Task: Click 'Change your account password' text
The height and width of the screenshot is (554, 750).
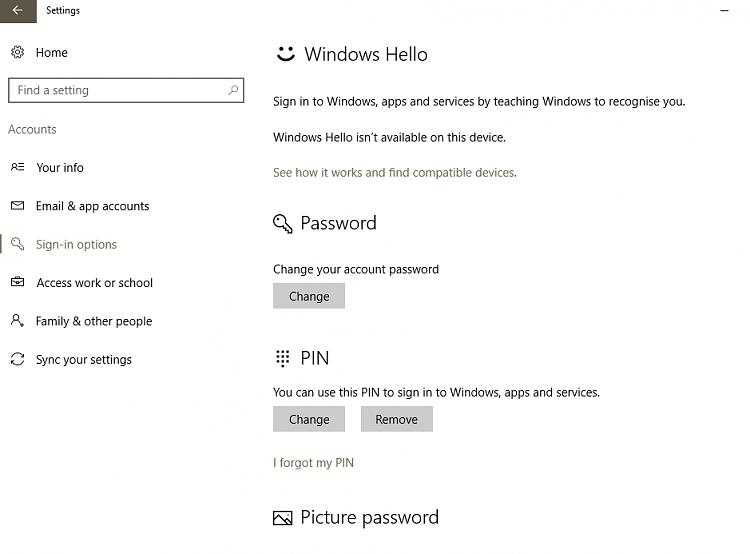Action: 356,269
